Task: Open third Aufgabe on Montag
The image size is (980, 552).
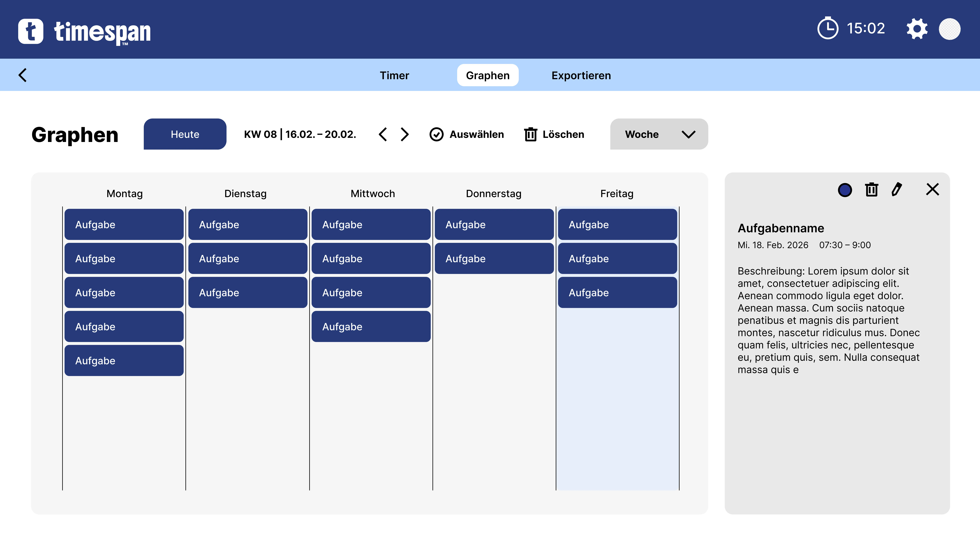Action: coord(124,292)
